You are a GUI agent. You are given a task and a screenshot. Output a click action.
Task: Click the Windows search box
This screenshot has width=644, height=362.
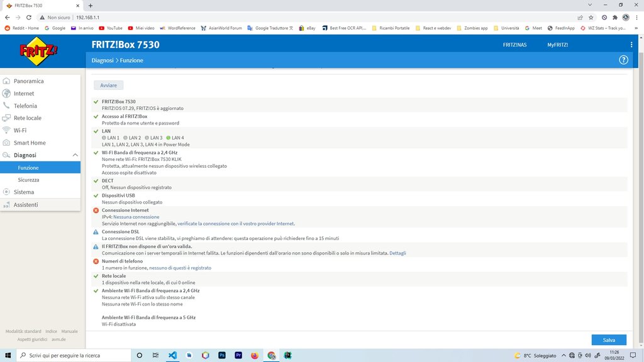(69, 355)
